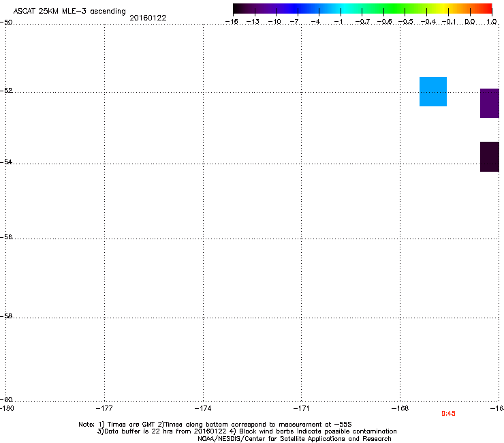Click the -174 longitude axis label
This screenshot has height=443, width=504.
pyautogui.click(x=203, y=408)
